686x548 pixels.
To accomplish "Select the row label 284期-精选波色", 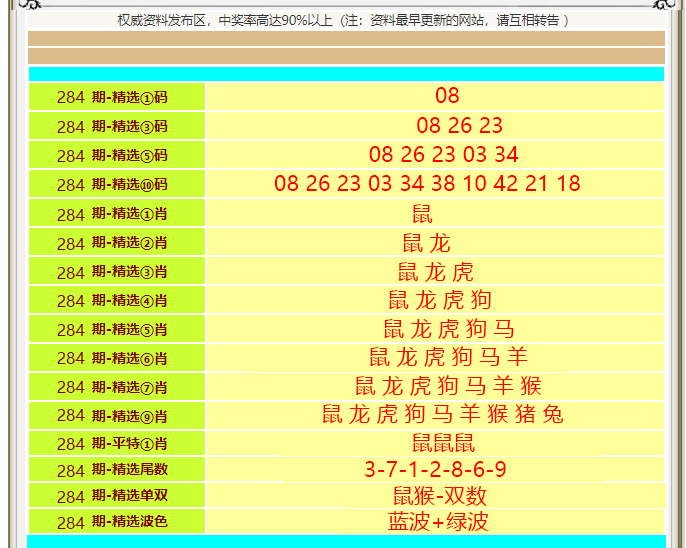I will click(x=112, y=521).
